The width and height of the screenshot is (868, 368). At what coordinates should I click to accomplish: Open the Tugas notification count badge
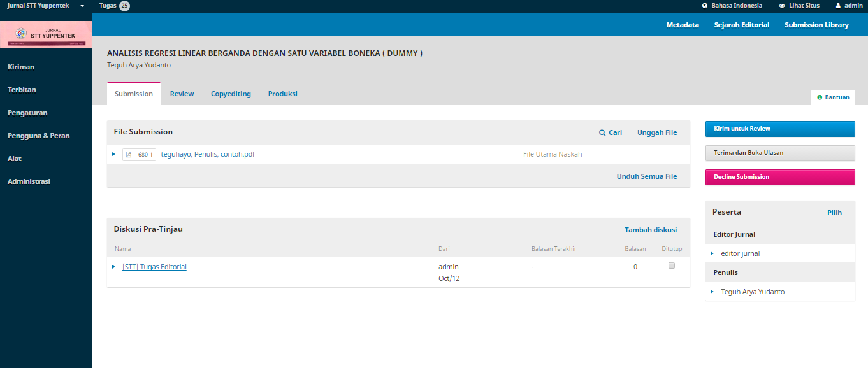tap(124, 6)
